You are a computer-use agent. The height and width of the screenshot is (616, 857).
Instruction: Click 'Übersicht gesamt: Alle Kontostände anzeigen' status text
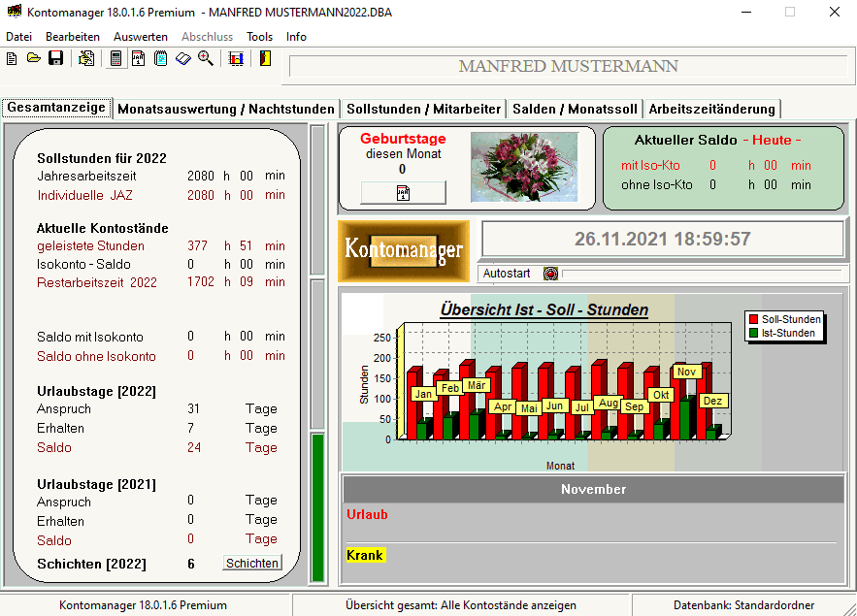tap(461, 605)
